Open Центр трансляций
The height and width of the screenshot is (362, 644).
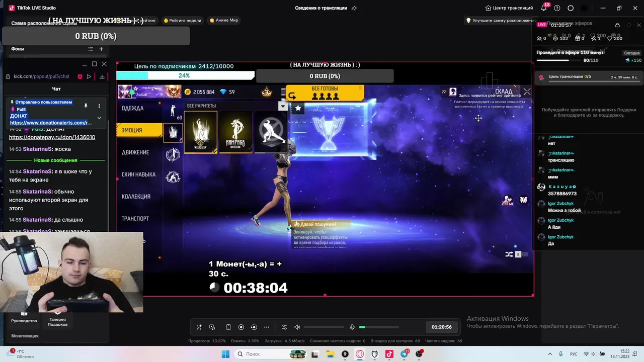[x=509, y=8]
